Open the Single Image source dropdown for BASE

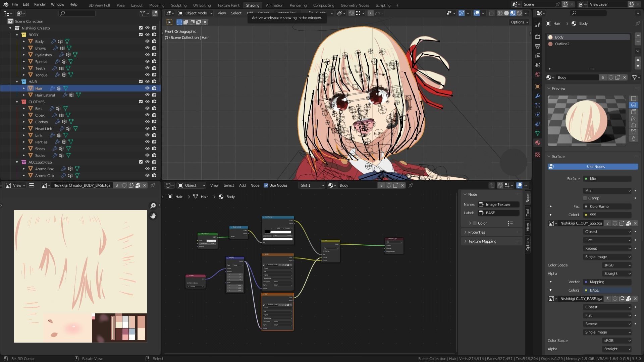(607, 332)
